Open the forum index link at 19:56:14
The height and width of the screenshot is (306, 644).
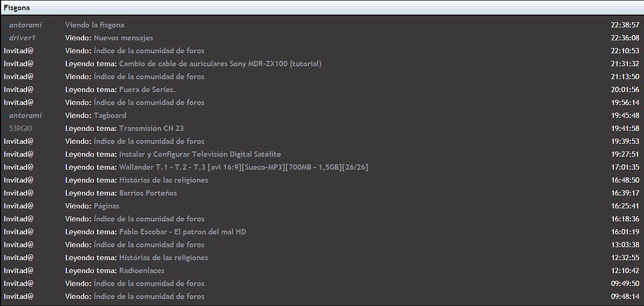coord(149,102)
